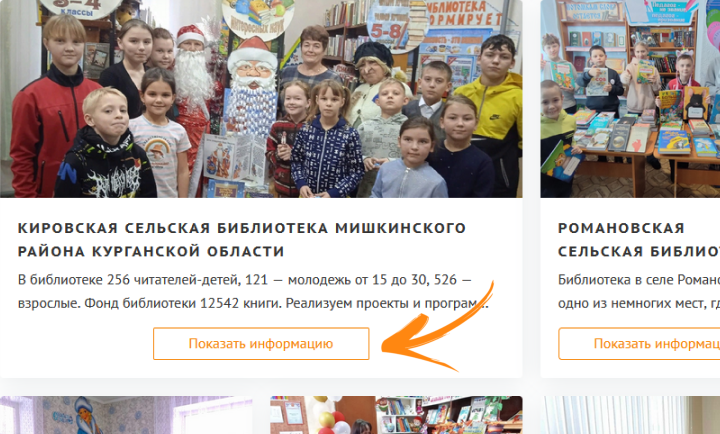Open the bottom-right card with white curtains
The width and height of the screenshot is (720, 434).
coord(632,415)
